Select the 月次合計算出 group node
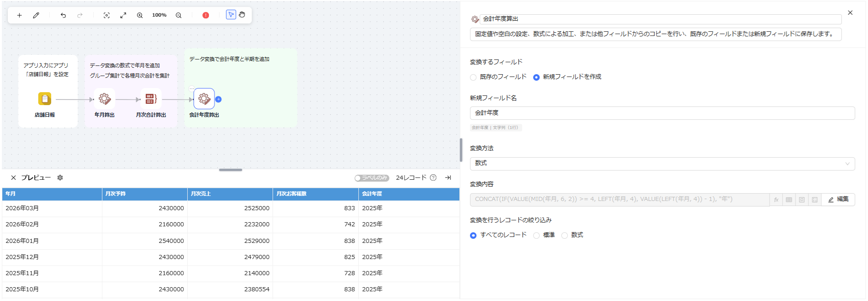The height and width of the screenshot is (301, 868). coord(151,99)
